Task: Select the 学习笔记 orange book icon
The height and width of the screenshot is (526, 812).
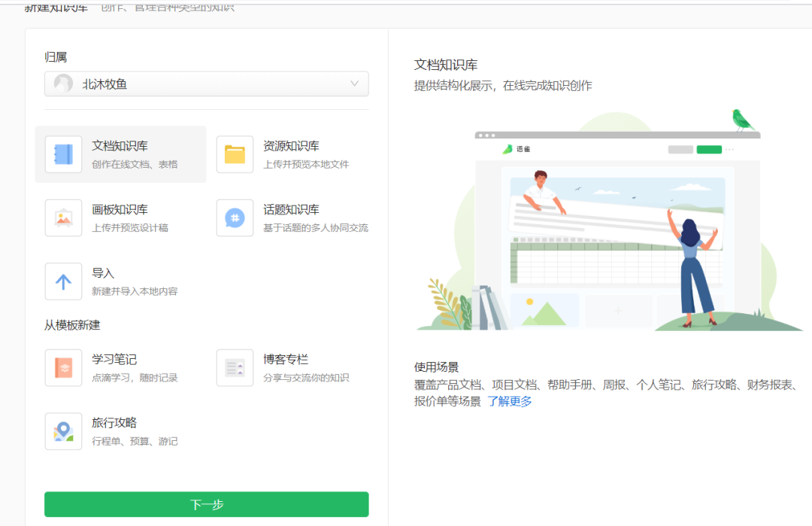Action: pyautogui.click(x=63, y=368)
